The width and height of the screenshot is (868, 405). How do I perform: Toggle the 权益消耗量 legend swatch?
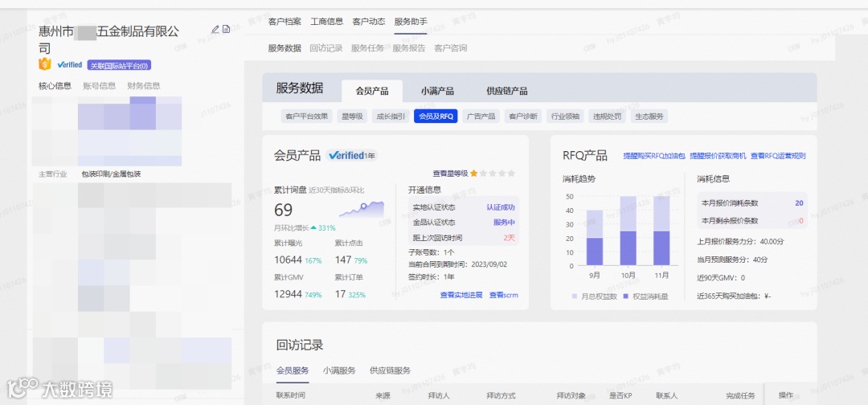pos(626,297)
